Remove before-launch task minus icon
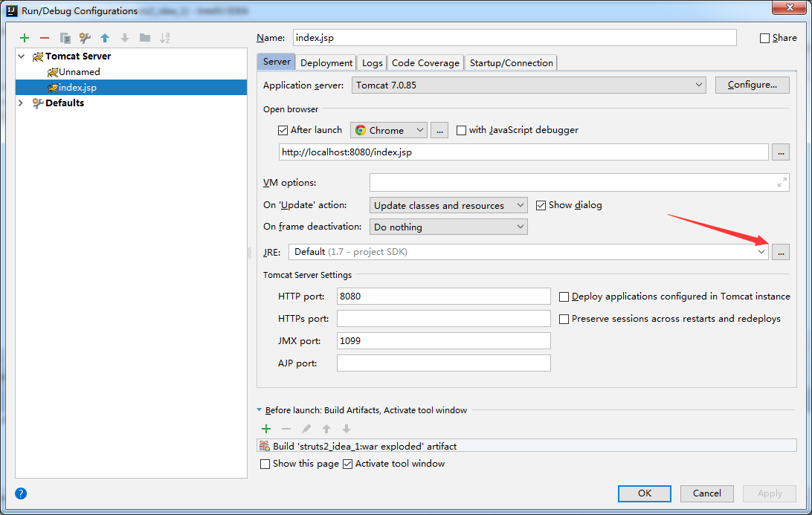Screen dimensions: 812x515 (286, 429)
